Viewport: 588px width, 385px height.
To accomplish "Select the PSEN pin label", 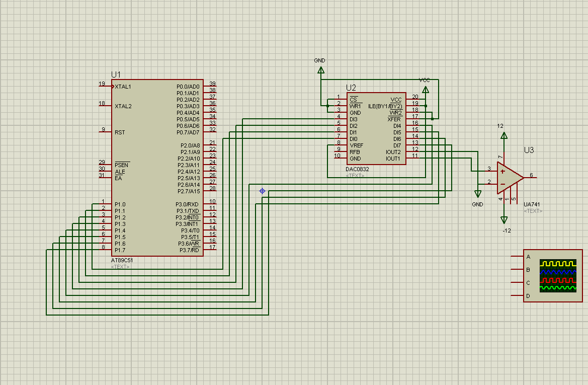I will click(x=122, y=165).
